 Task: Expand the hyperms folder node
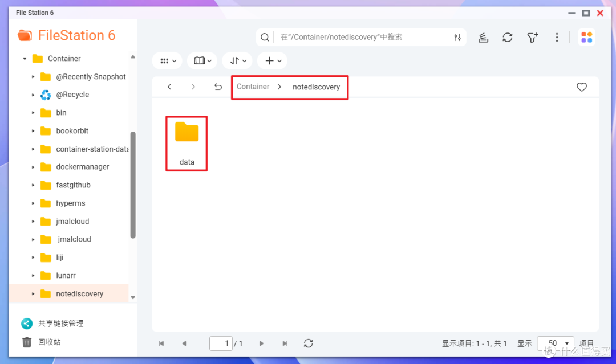coord(33,203)
